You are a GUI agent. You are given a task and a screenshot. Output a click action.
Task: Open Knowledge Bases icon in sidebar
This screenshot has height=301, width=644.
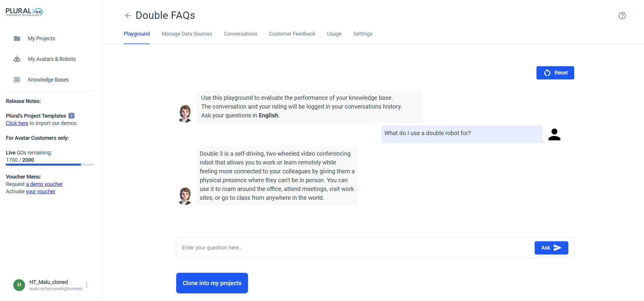(x=17, y=80)
